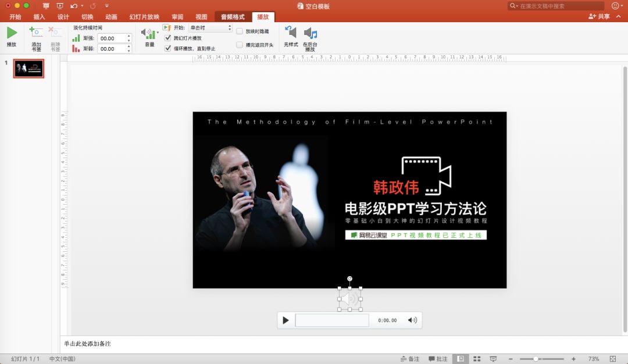Mute audio with player speaker icon
The width and height of the screenshot is (628, 364).
(412, 320)
